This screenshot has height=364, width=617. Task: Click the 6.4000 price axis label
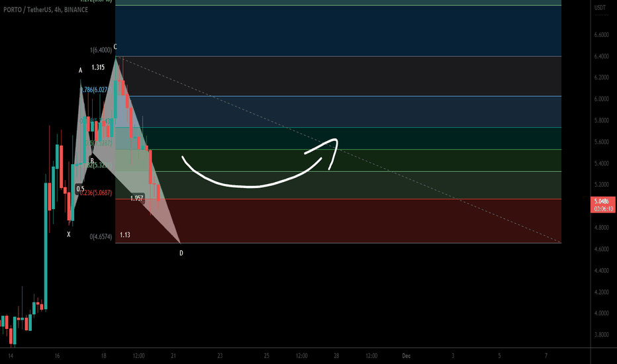[602, 56]
